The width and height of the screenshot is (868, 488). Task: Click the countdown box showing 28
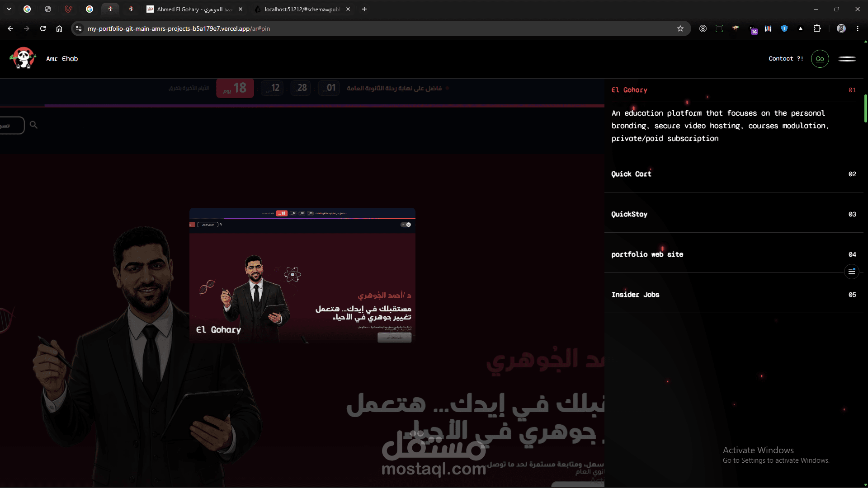point(300,88)
